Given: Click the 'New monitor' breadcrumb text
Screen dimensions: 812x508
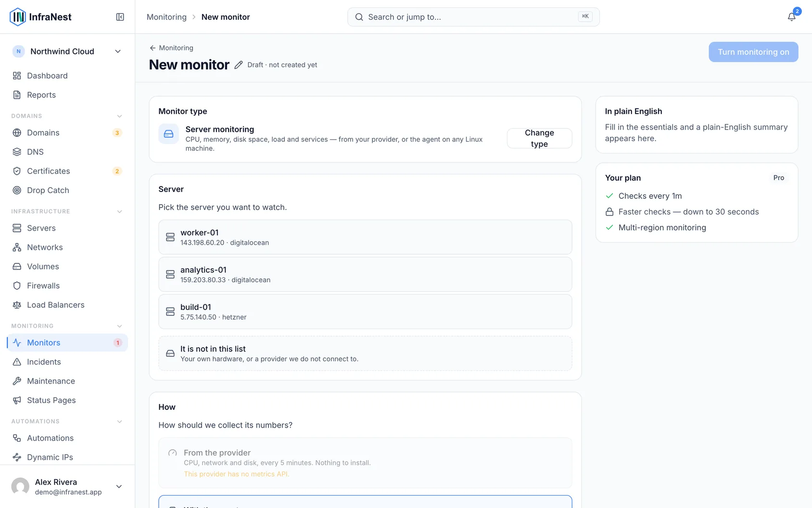Looking at the screenshot, I should (x=226, y=17).
